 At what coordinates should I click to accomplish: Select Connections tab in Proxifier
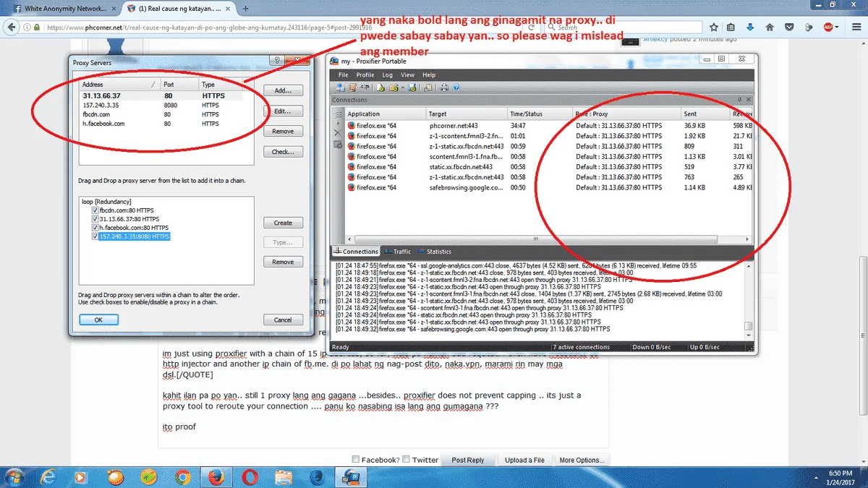(x=356, y=252)
